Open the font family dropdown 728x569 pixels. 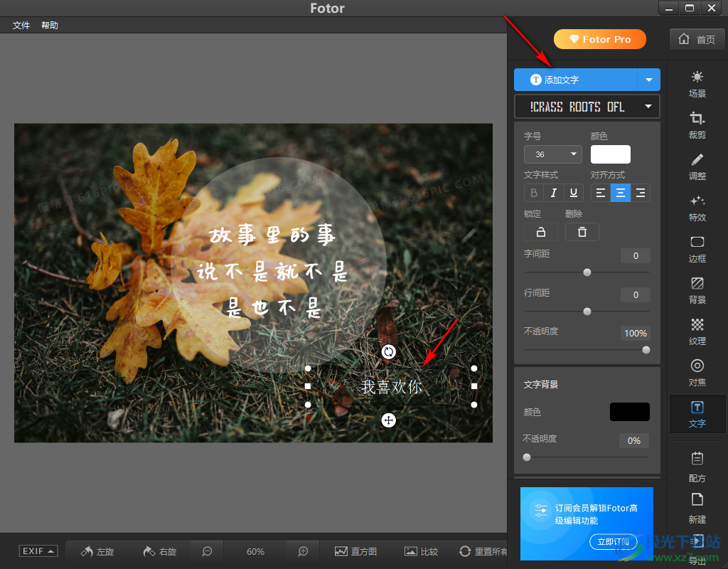587,107
